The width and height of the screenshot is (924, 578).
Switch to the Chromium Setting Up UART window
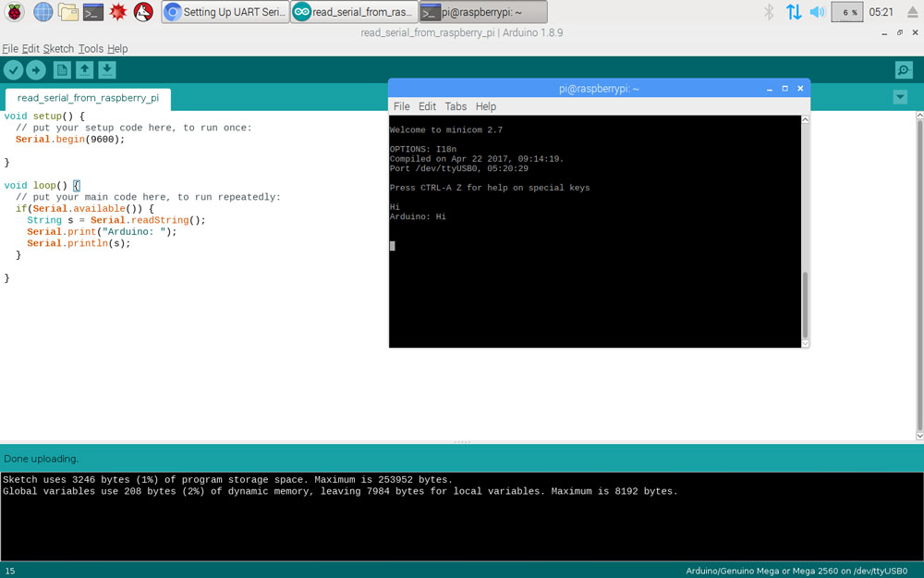point(225,12)
